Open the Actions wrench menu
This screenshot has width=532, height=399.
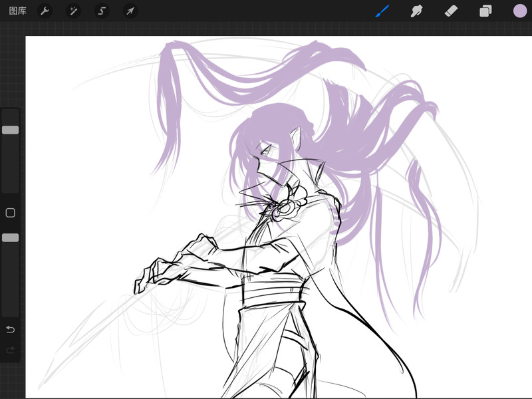[x=45, y=11]
